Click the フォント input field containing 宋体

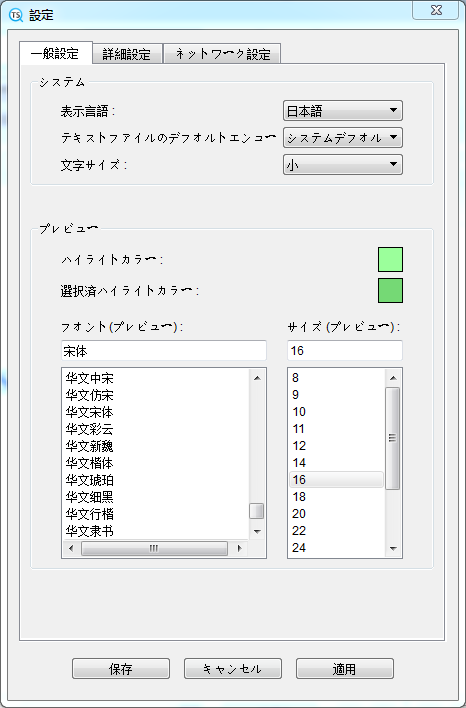click(x=163, y=351)
